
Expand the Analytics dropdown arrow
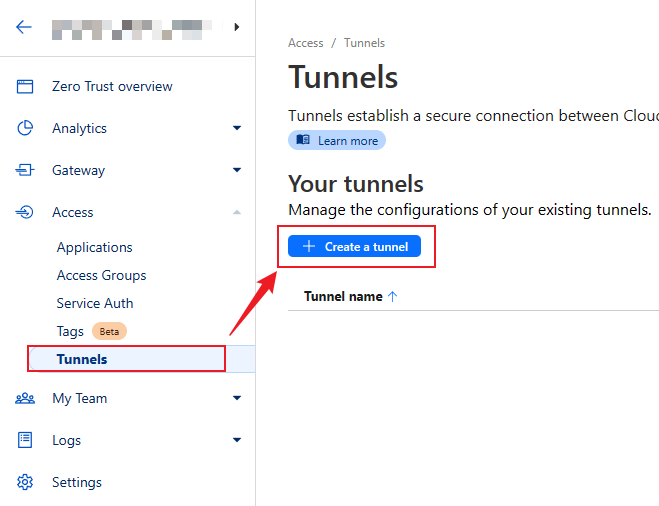click(237, 129)
